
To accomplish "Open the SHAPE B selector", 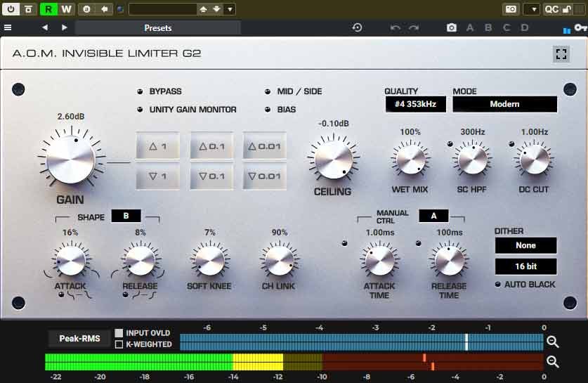I will tap(126, 216).
